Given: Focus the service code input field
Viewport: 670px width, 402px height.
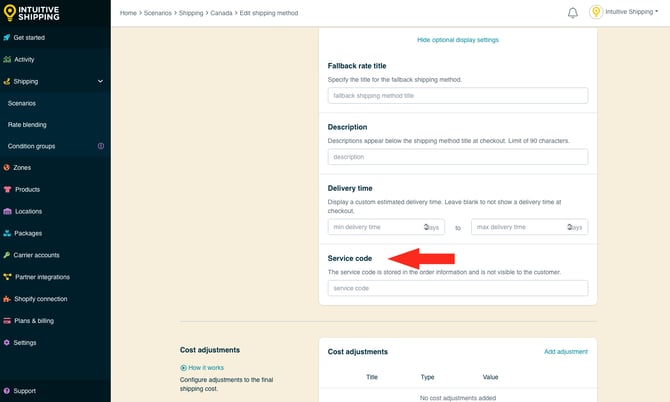Looking at the screenshot, I should tap(458, 288).
